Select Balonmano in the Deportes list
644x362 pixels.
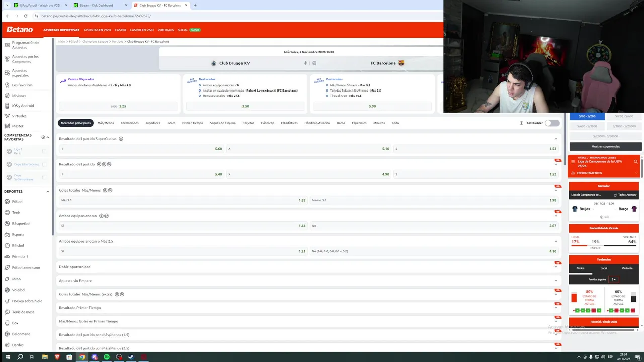tap(21, 334)
